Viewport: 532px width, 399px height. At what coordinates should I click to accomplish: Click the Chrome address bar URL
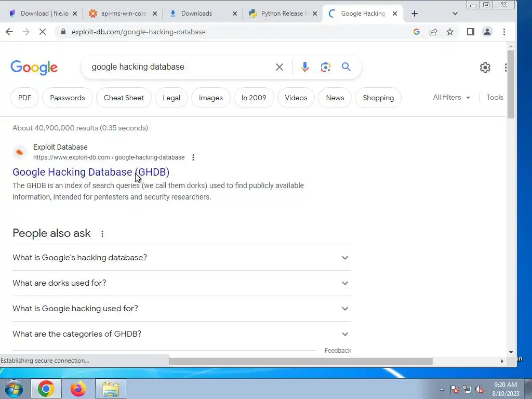(x=138, y=32)
